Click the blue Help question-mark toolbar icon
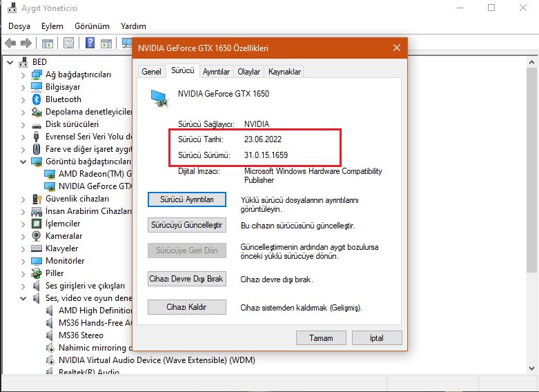Screen dimensions: 539x392 pyautogui.click(x=90, y=43)
